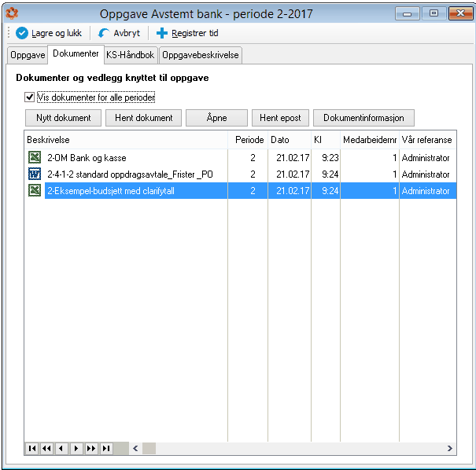
Task: Uncheck Vis dokumenter for alle perioder
Action: tap(29, 97)
